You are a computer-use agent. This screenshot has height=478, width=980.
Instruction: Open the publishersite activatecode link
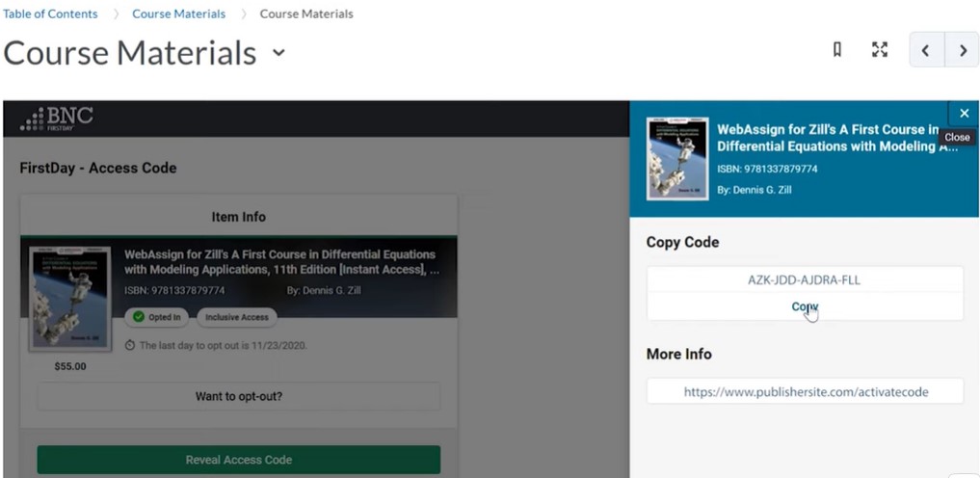tap(804, 392)
